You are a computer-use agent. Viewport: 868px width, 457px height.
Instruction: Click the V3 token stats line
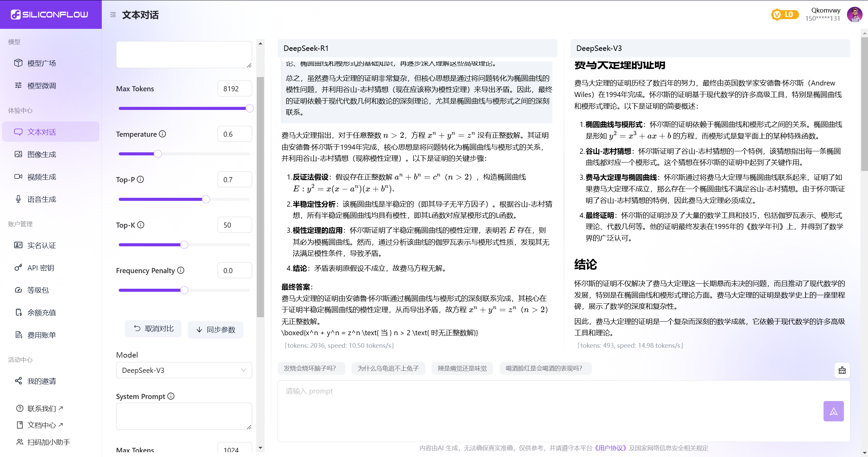[x=630, y=346]
